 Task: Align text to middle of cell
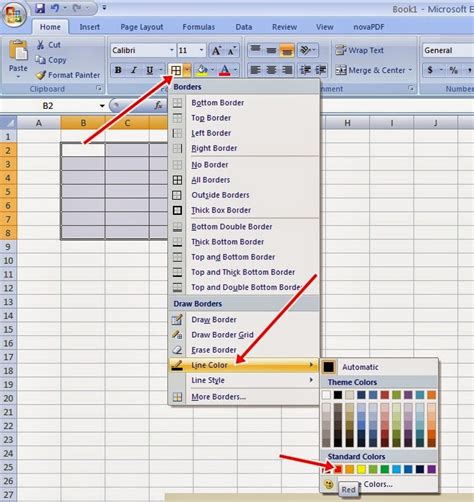point(271,51)
